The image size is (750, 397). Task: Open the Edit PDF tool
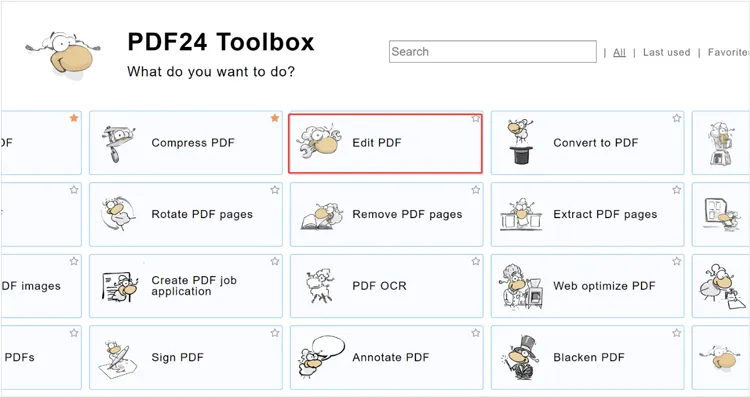click(x=386, y=143)
